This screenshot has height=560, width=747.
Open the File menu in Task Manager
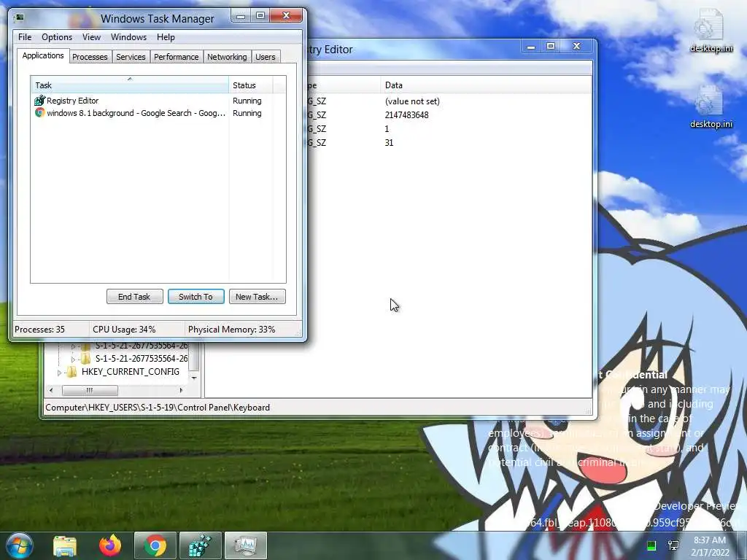[x=25, y=37]
